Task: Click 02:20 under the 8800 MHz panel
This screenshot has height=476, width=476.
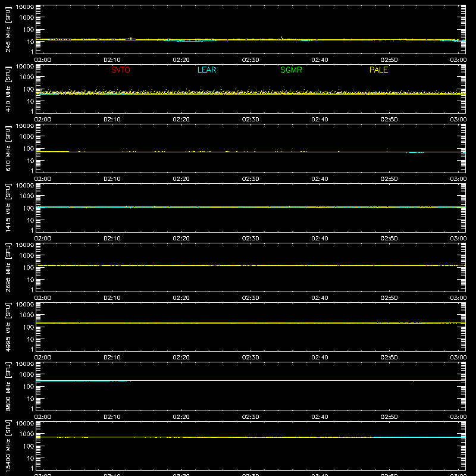Action: click(x=181, y=417)
